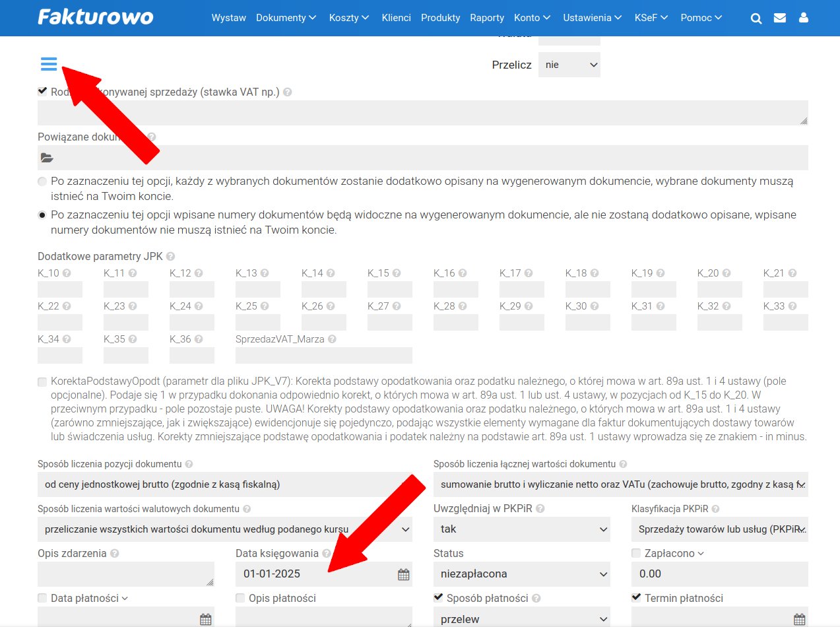Open calendar icon for Termin płatności
Image resolution: width=840 pixels, height=627 pixels.
coord(799,619)
